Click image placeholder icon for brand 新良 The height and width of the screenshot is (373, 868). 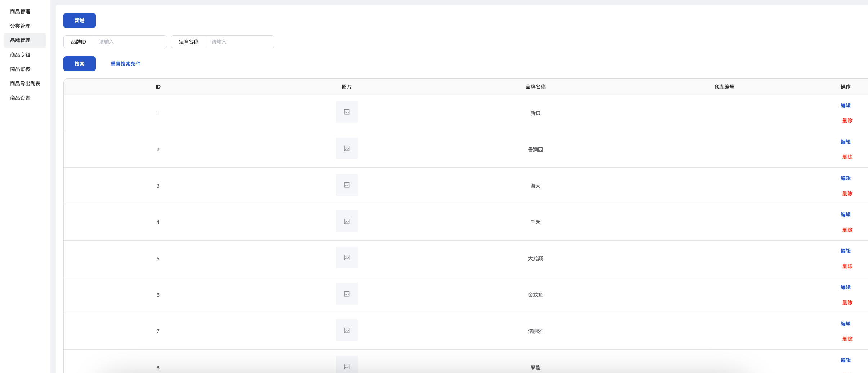tap(346, 112)
